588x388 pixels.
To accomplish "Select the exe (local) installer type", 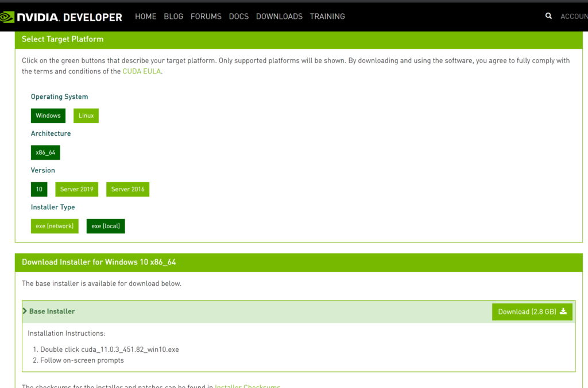I will 105,226.
